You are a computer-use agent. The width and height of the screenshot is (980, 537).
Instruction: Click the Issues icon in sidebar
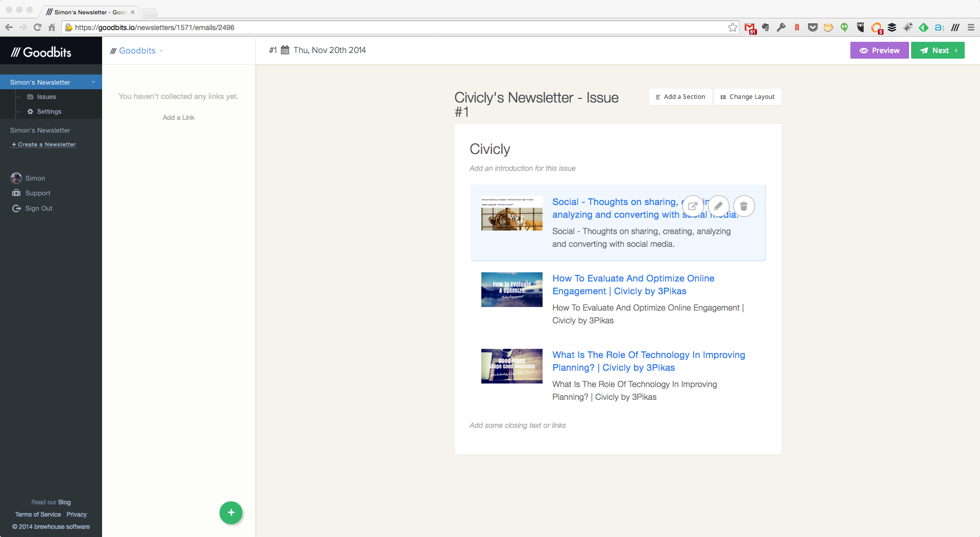click(x=30, y=97)
